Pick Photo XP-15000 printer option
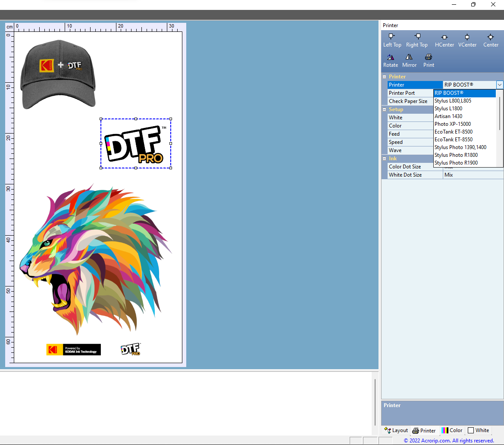Screen dimensions: 504x445 453,124
